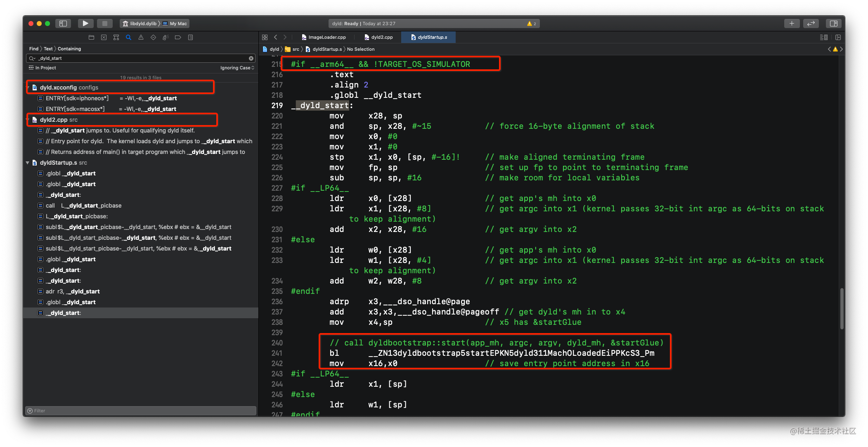Image resolution: width=868 pixels, height=447 pixels.
Task: Change the Find mode dropdown
Action: tap(34, 49)
